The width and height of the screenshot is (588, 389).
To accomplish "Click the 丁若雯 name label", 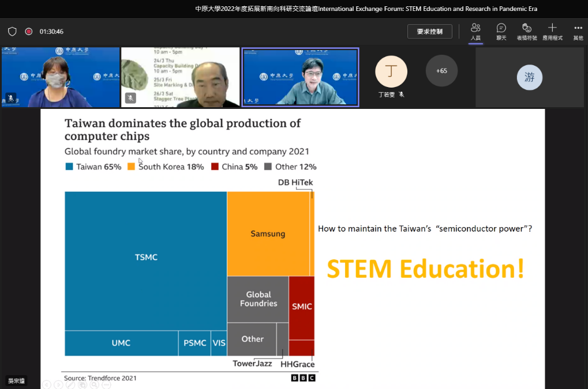I will click(387, 95).
